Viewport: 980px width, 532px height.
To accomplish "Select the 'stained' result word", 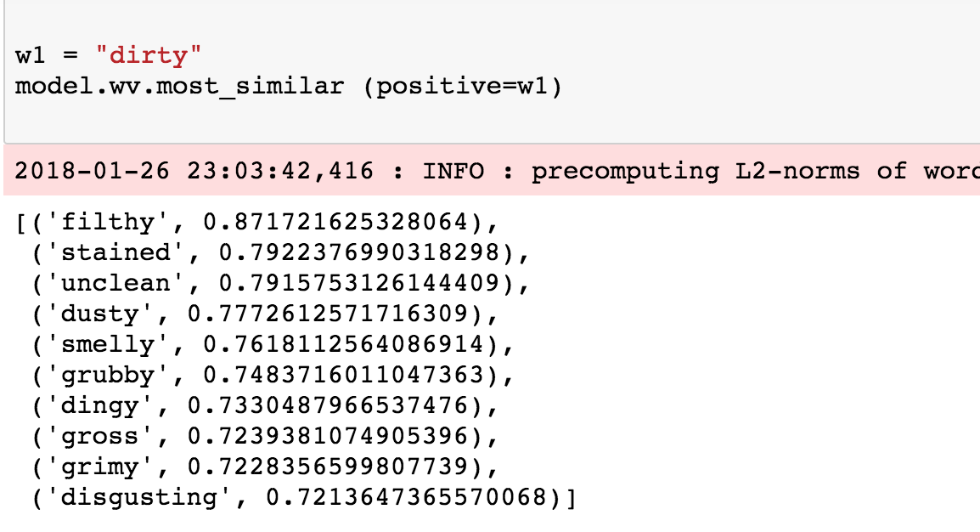I will coord(115,252).
